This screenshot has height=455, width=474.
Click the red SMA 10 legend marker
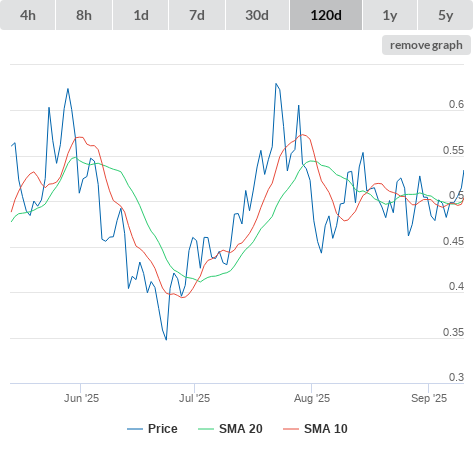[291, 429]
